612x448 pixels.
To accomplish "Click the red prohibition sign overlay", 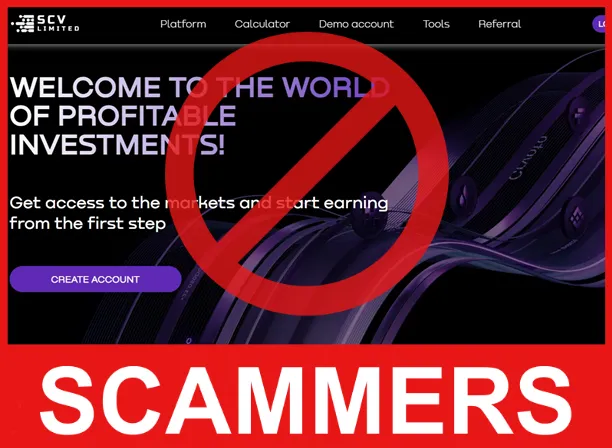I will pyautogui.click(x=306, y=174).
